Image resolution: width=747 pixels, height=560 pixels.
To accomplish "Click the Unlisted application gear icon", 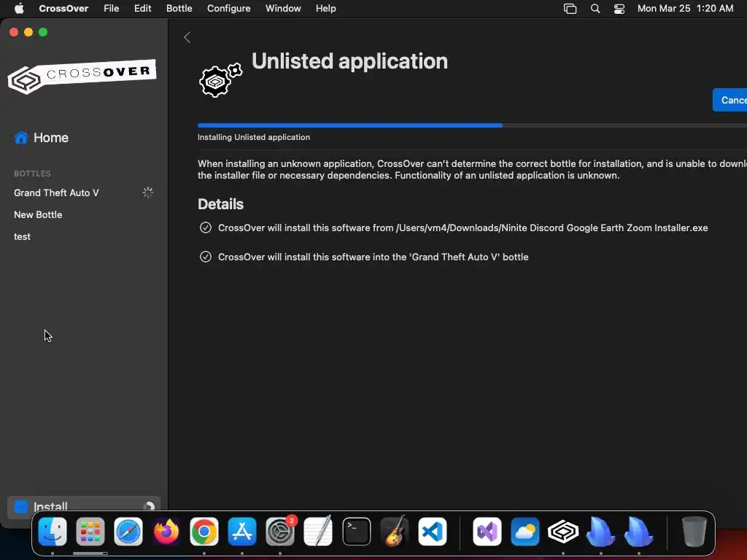I will pos(220,80).
